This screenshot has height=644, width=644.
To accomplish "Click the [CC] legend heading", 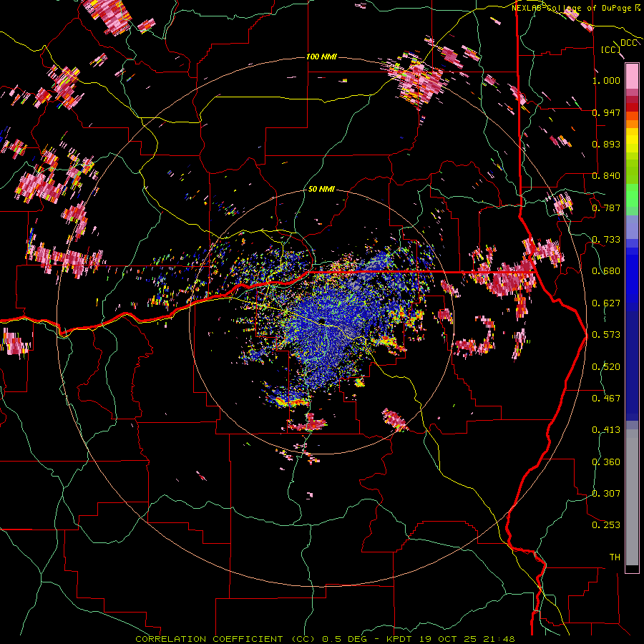I will tap(611, 49).
